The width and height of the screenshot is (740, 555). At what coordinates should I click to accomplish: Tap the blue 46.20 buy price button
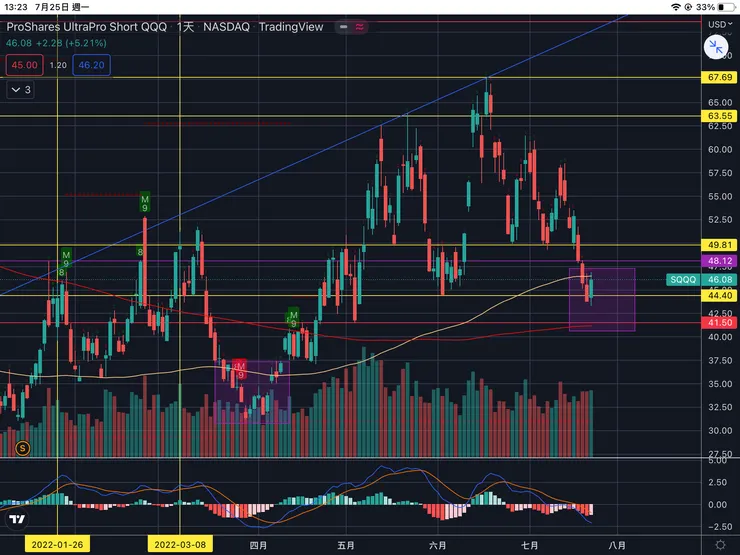(92, 65)
